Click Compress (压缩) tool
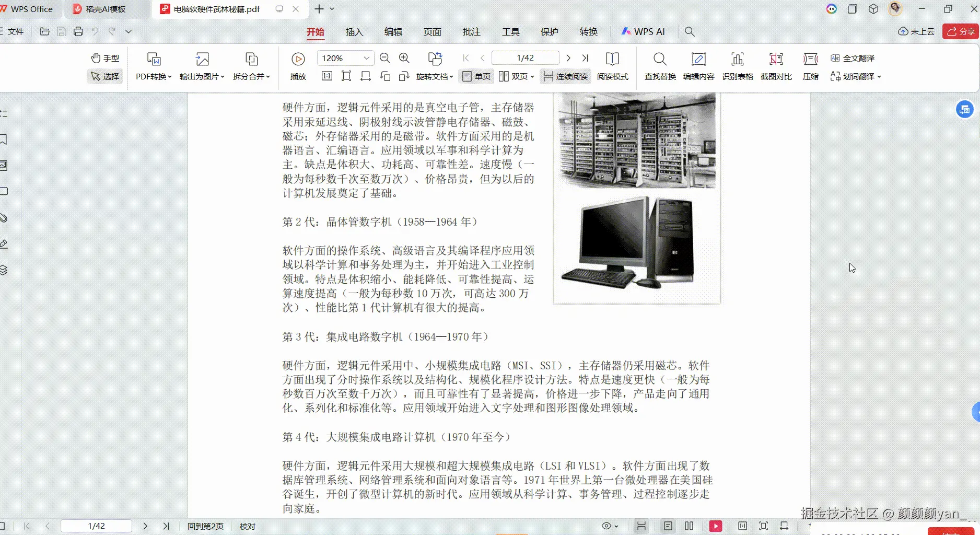980x535 pixels. click(x=810, y=66)
